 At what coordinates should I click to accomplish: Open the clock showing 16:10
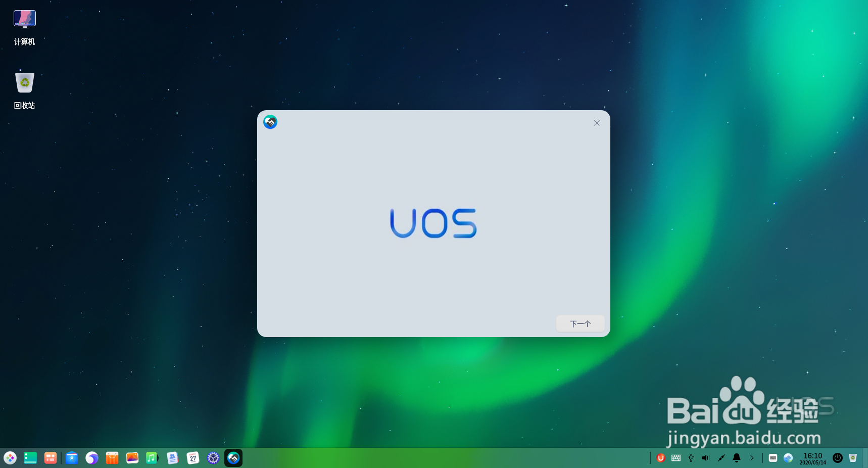[812, 458]
